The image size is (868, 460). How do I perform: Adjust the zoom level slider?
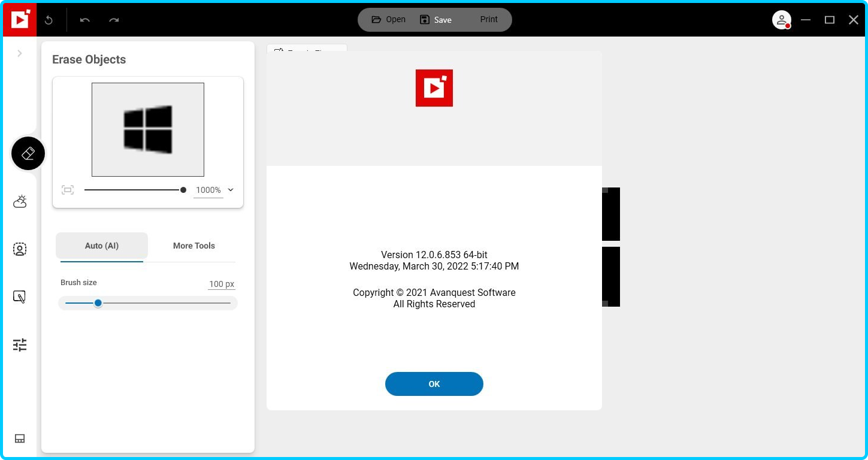coord(135,190)
